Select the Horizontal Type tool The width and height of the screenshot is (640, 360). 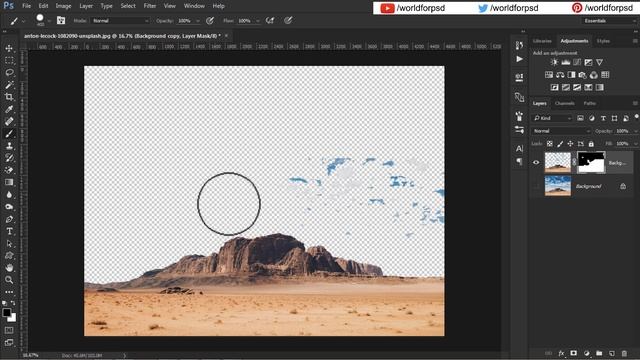tap(9, 231)
